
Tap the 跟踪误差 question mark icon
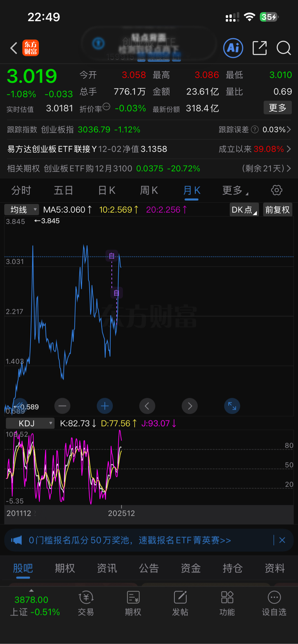click(x=255, y=129)
